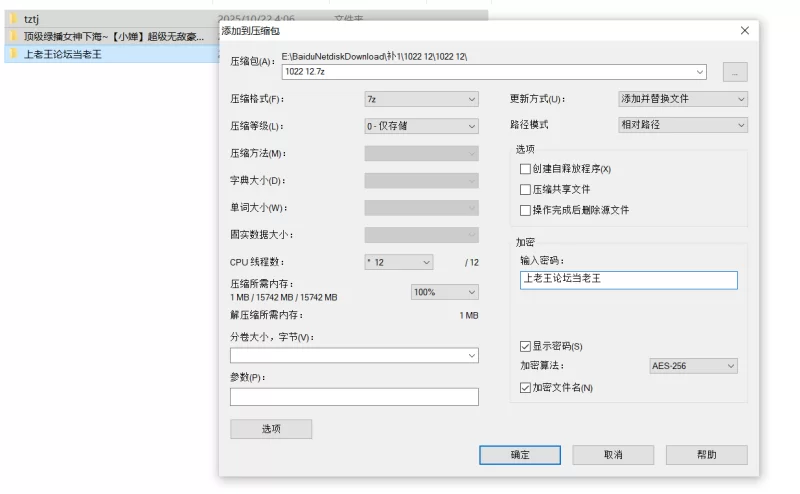Enable 操作完成后删除源文件 option
The width and height of the screenshot is (800, 494).
click(x=526, y=210)
